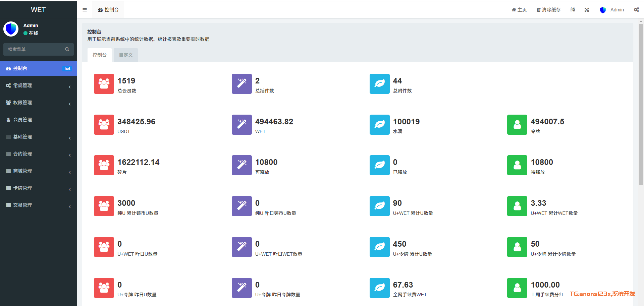Click the settings gears icon at top right

pyautogui.click(x=636, y=10)
